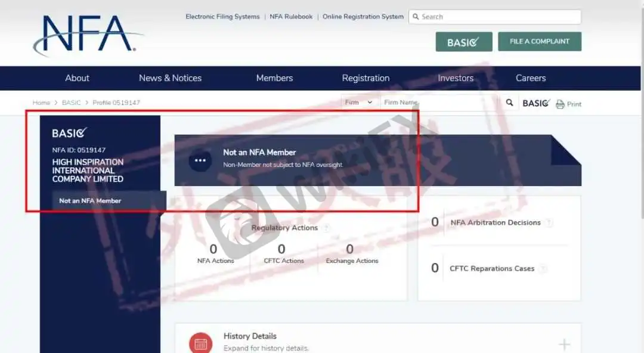Click the BASIC logo in the breadcrumb bar
Image resolution: width=644 pixels, height=353 pixels.
[536, 103]
